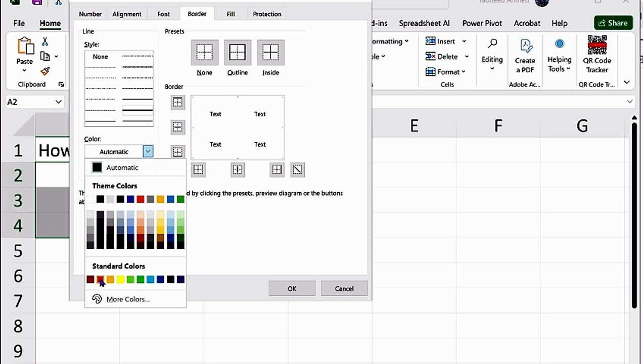Apply the Outline border preset icon
Screen dimensions: 643x364
click(238, 52)
